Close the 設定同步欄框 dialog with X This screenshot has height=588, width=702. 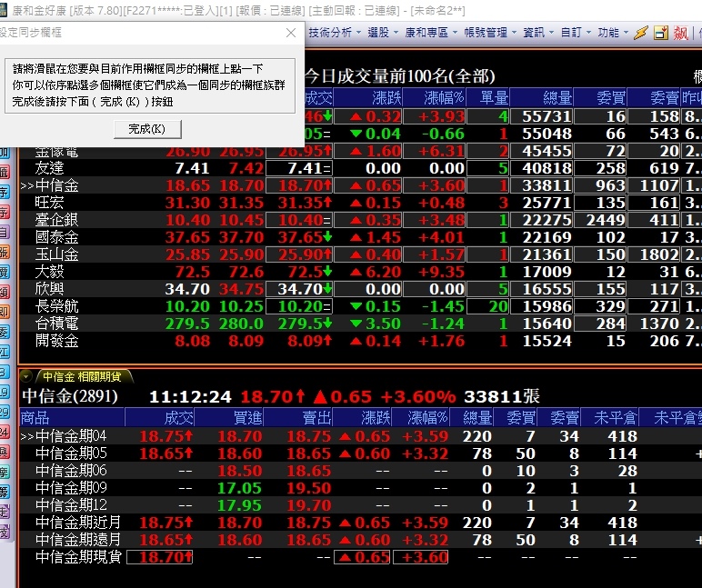291,33
